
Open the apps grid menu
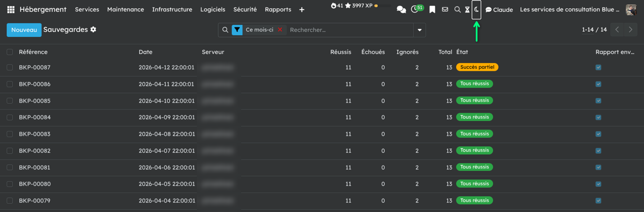tap(11, 10)
